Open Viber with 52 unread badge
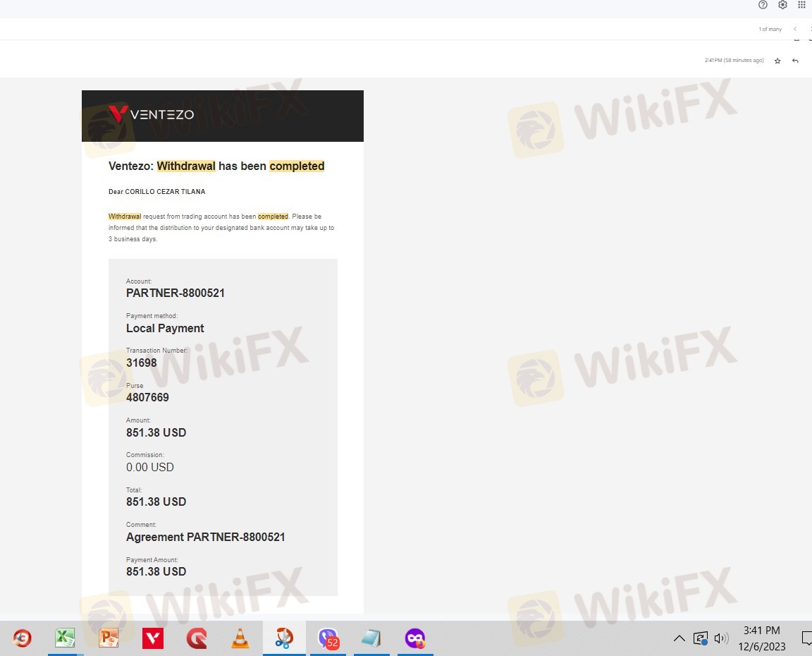The height and width of the screenshot is (656, 812). click(x=328, y=638)
